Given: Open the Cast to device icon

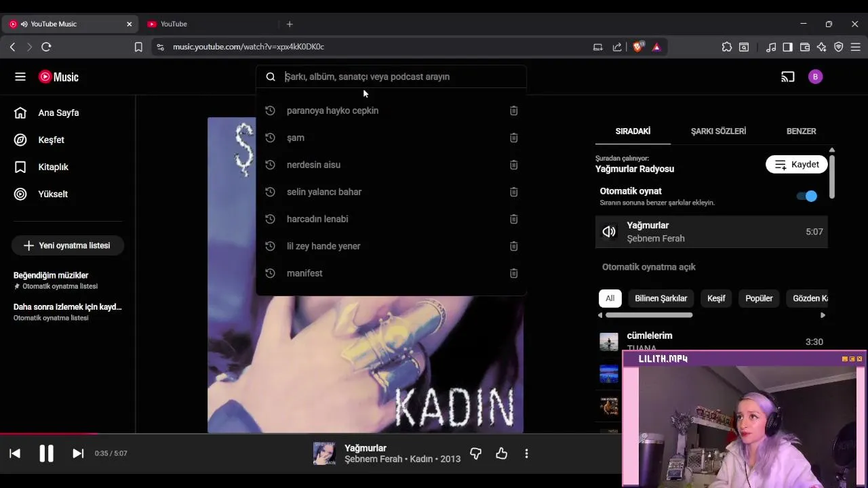Looking at the screenshot, I should pyautogui.click(x=787, y=77).
